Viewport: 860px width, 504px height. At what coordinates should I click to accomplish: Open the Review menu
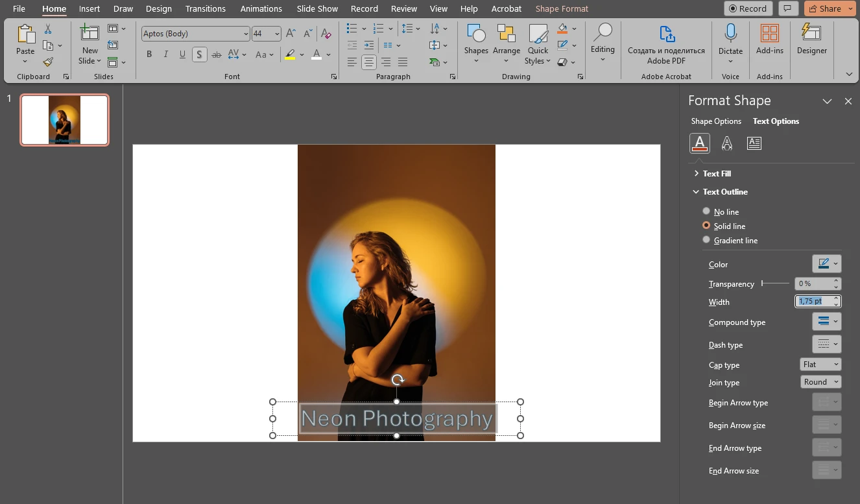pos(403,8)
